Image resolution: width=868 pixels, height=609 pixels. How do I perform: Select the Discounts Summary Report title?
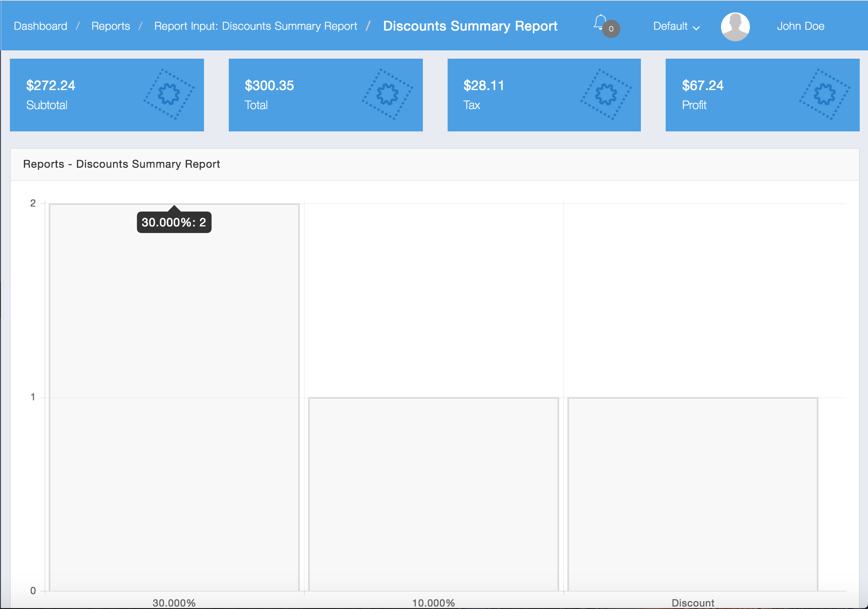(470, 26)
